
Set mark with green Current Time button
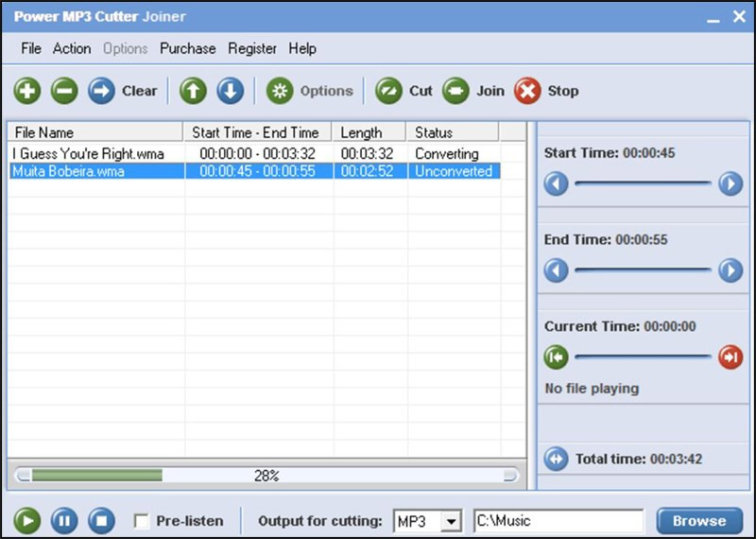point(556,357)
